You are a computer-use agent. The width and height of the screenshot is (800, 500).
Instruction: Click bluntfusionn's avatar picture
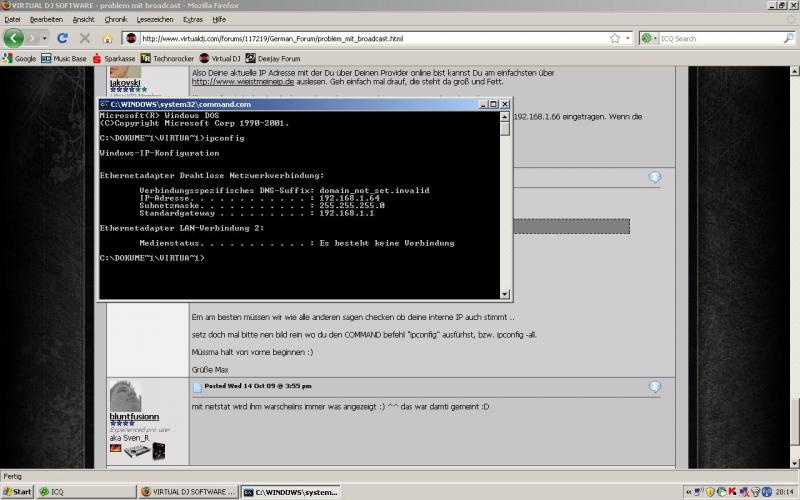pos(126,395)
